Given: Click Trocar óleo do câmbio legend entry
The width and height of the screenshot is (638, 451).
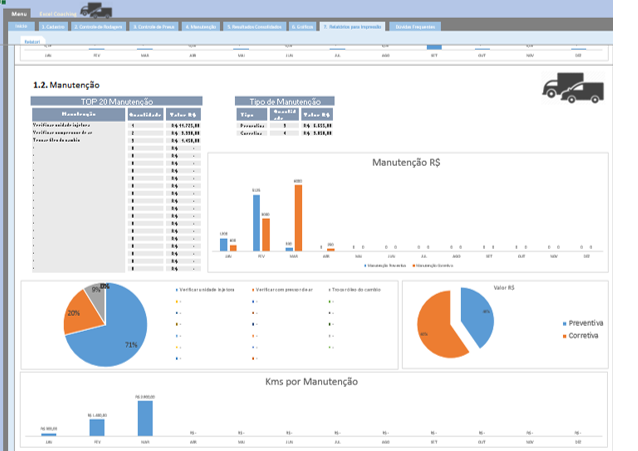Looking at the screenshot, I should [x=354, y=290].
